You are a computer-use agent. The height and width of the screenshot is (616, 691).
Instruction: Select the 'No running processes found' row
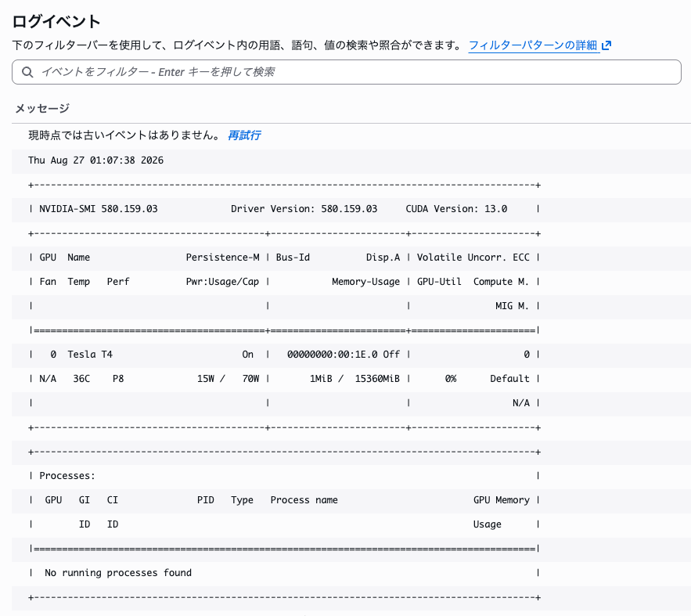(351, 573)
